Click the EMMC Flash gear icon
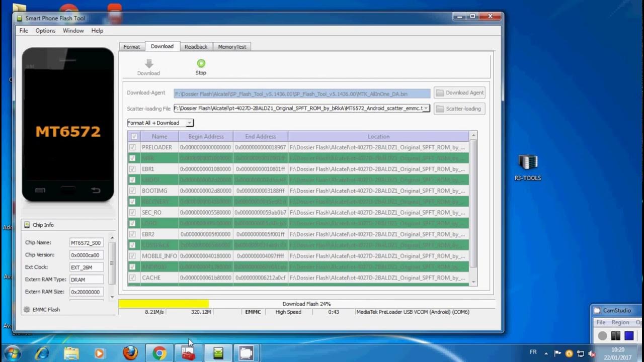 pos(27,309)
